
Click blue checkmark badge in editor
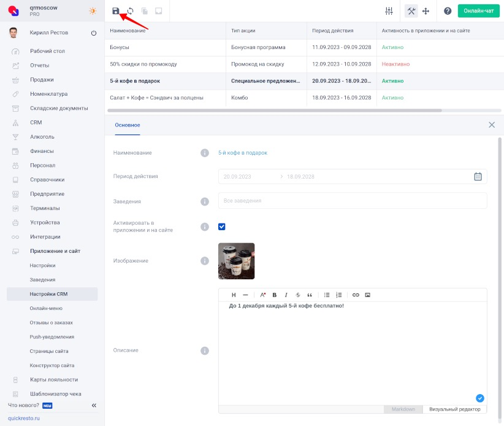click(479, 398)
